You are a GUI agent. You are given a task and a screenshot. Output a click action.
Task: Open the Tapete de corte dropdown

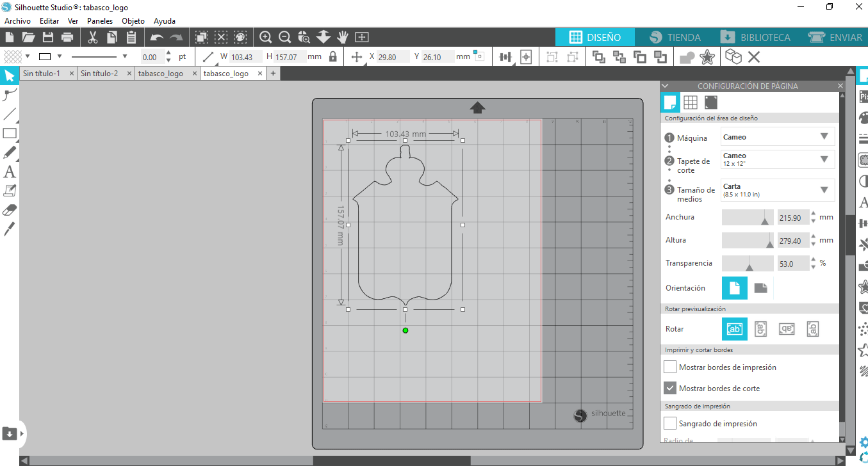778,159
